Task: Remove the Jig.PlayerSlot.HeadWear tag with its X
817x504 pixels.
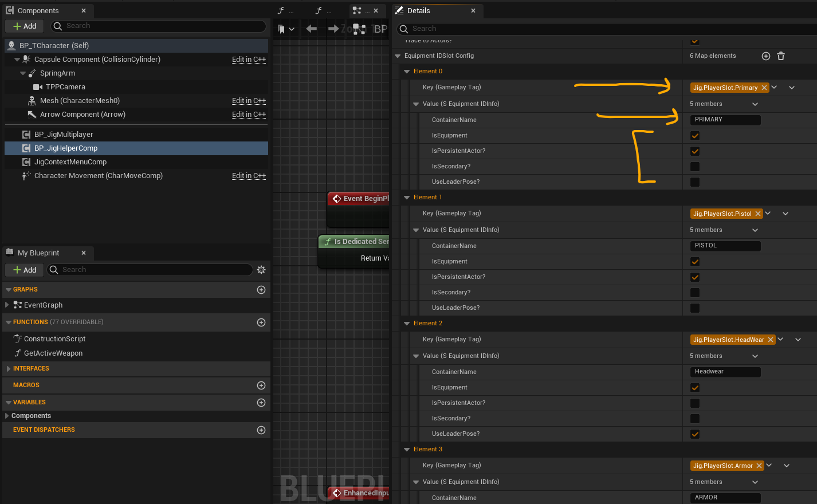Action: click(x=771, y=340)
